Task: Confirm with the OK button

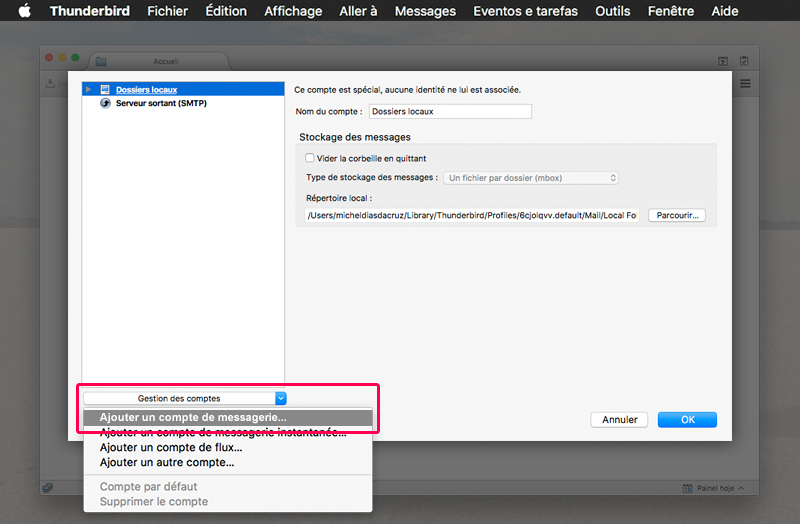Action: coord(687,419)
